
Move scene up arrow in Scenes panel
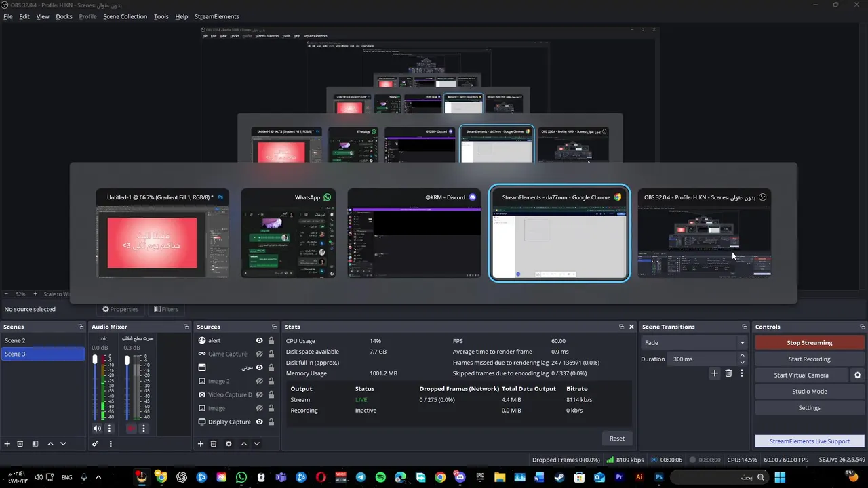coord(50,444)
